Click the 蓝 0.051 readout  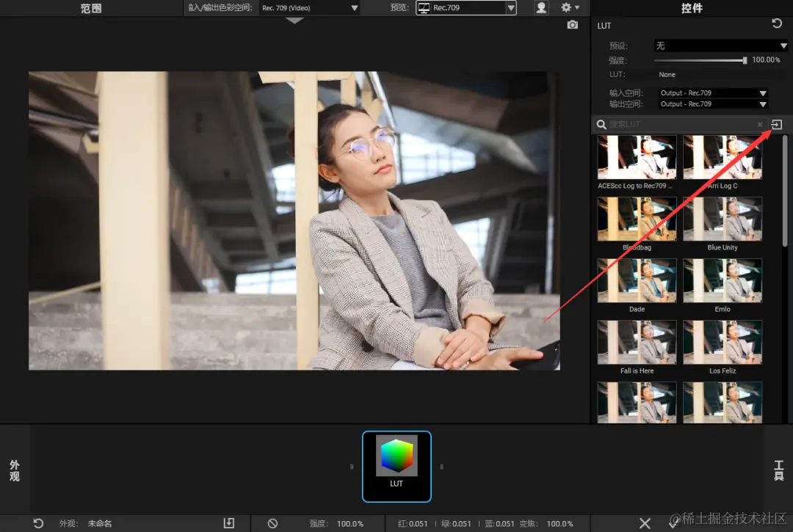(x=500, y=523)
